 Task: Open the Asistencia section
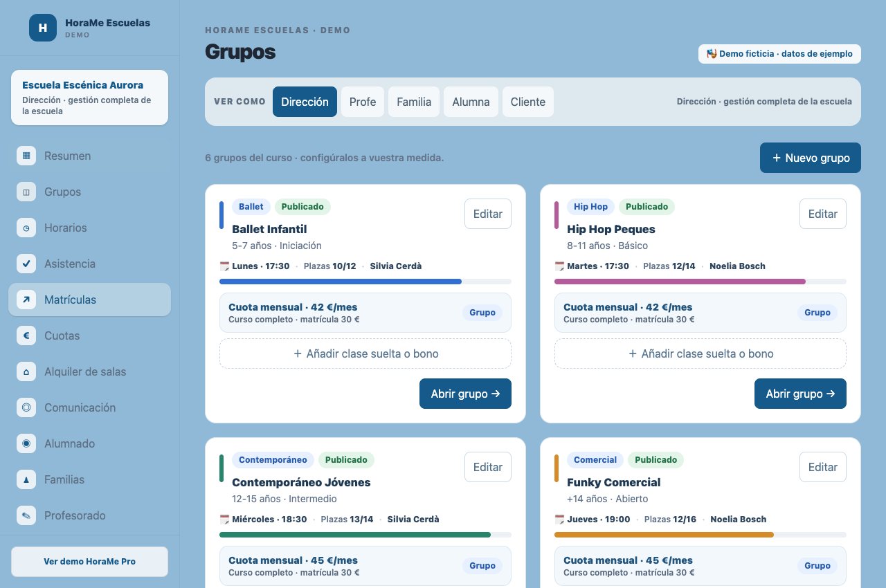(89, 264)
